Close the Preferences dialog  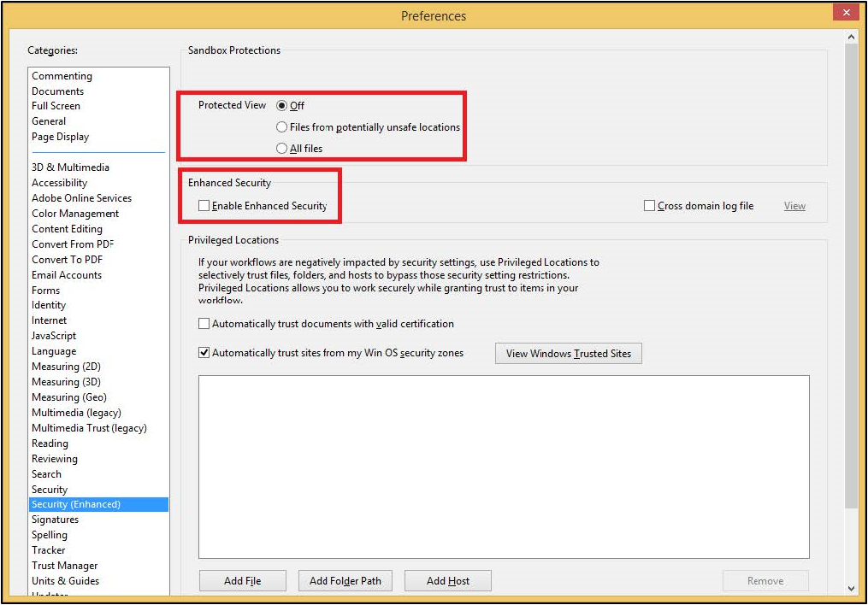(x=847, y=12)
